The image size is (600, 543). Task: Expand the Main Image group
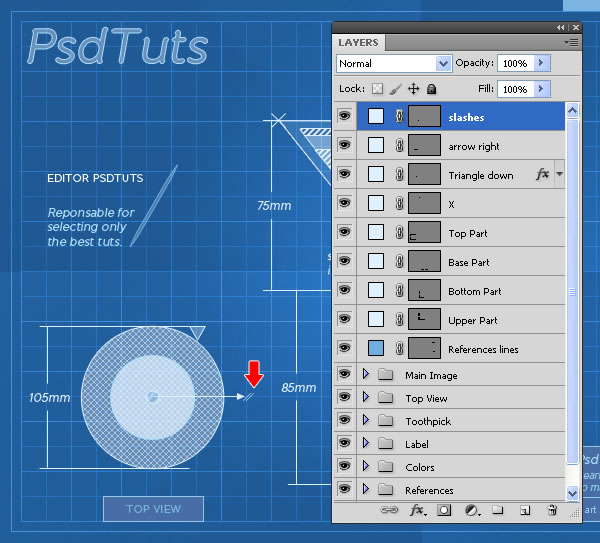(x=366, y=374)
